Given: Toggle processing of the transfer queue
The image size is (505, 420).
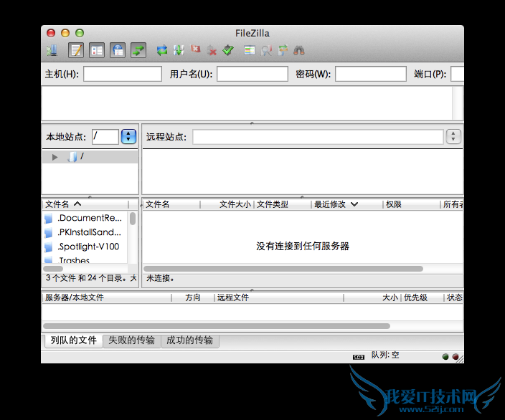Looking at the screenshot, I should click(179, 50).
